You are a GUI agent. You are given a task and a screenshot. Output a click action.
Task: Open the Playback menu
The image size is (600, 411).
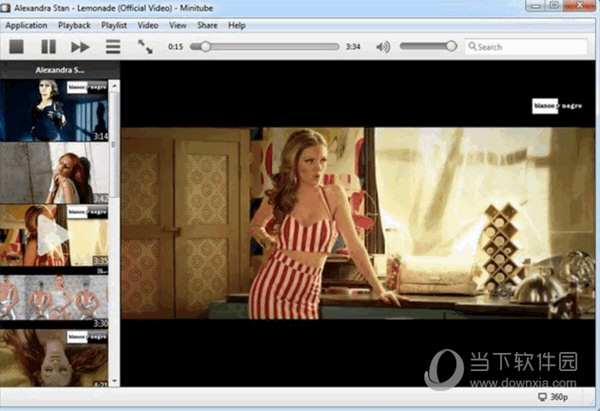pyautogui.click(x=74, y=26)
